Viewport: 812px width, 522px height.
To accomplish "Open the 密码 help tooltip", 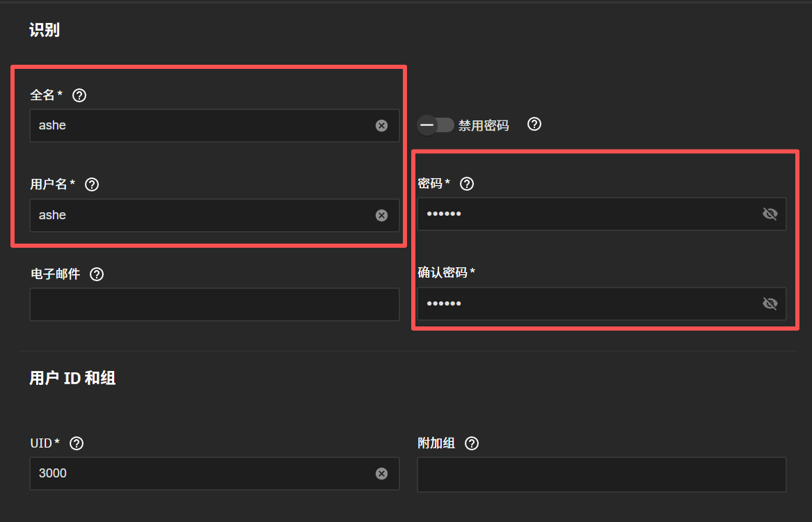I will 467,184.
